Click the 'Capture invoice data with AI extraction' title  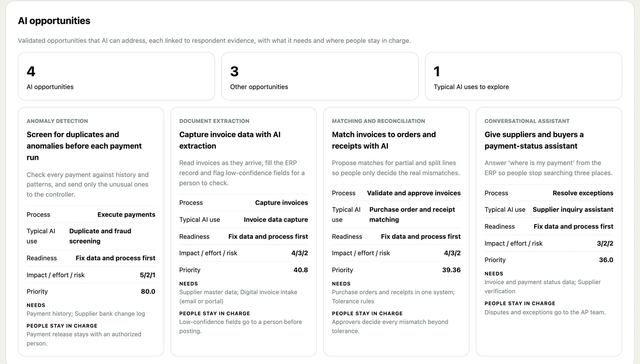230,140
